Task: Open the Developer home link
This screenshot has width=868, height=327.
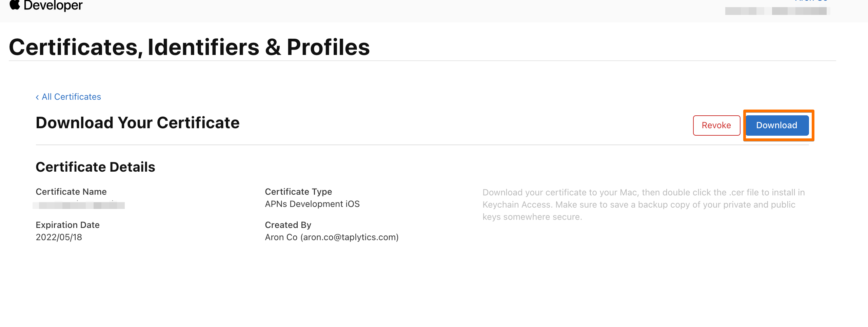Action: pos(53,5)
